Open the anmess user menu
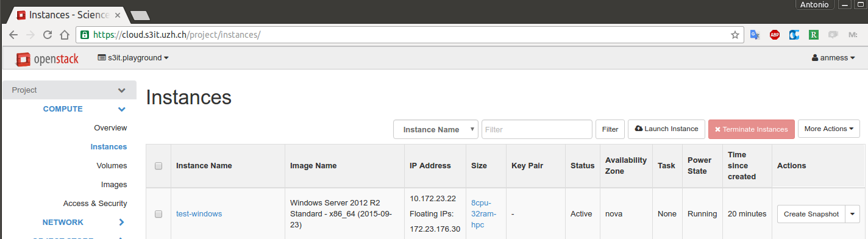The height and width of the screenshot is (239, 868). tap(833, 58)
